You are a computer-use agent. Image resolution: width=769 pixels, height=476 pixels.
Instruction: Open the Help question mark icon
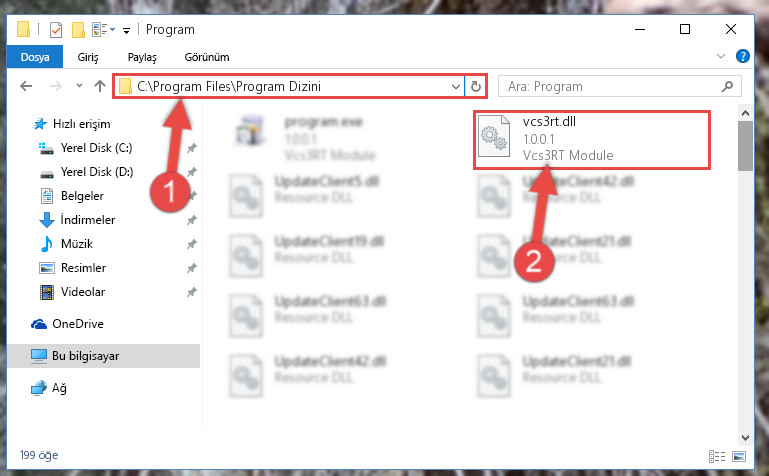[x=743, y=56]
